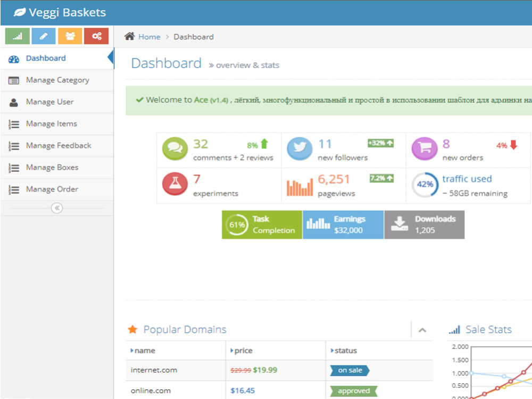Click the Manage User person icon
532x399 pixels.
pos(14,103)
